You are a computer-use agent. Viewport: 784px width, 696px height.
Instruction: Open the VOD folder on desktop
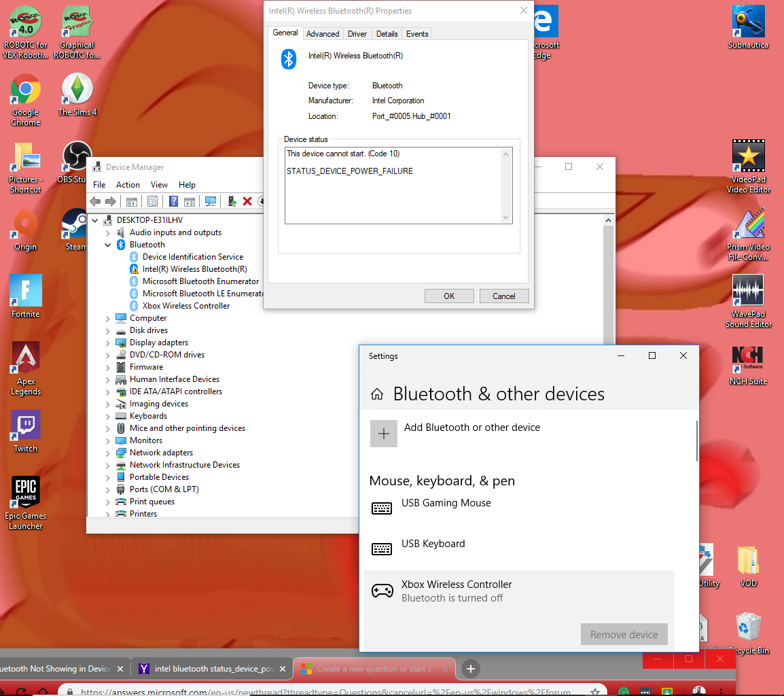click(x=748, y=566)
